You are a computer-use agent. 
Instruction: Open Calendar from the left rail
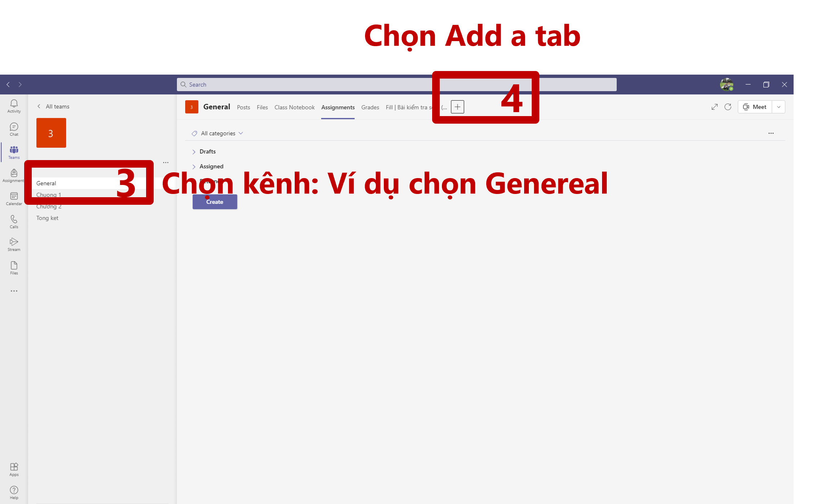(14, 199)
